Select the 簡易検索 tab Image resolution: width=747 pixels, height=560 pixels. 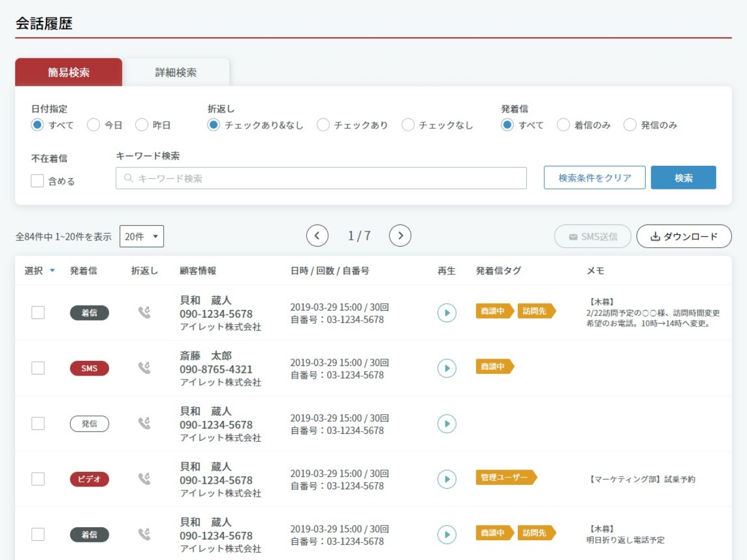[68, 72]
